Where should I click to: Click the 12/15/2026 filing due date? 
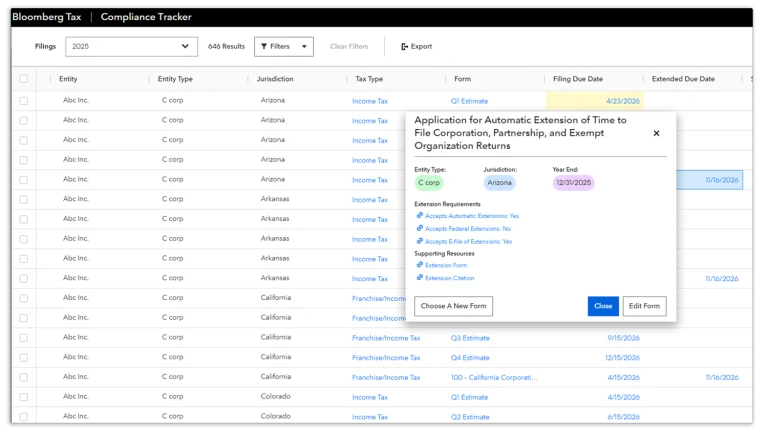coord(622,358)
